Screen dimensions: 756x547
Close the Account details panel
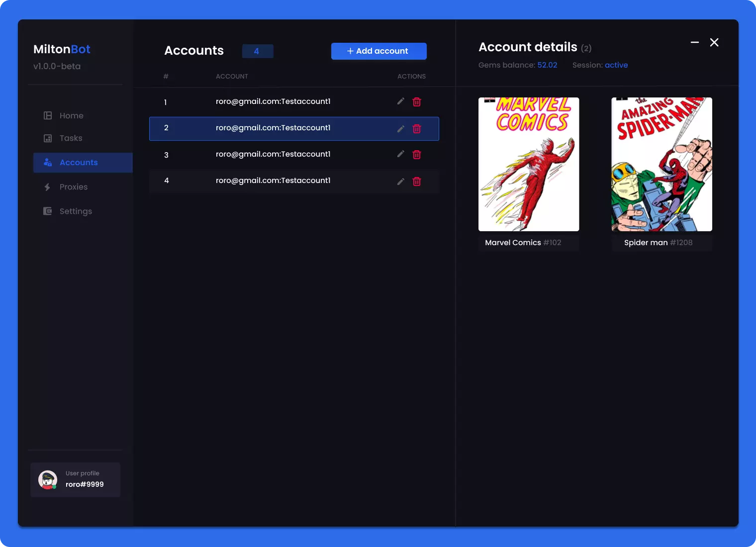click(x=714, y=42)
